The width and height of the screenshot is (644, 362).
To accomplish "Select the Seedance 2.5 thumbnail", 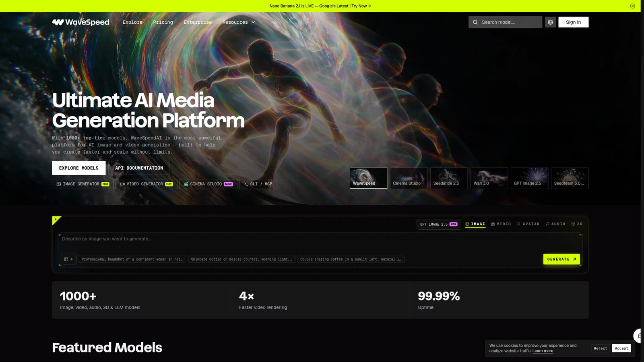I will tap(449, 178).
